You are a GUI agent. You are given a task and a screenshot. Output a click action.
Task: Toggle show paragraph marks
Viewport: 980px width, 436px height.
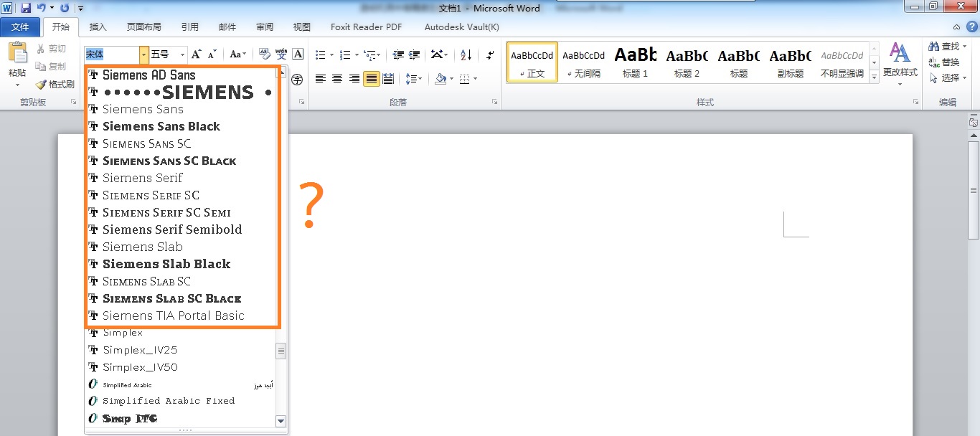click(490, 54)
